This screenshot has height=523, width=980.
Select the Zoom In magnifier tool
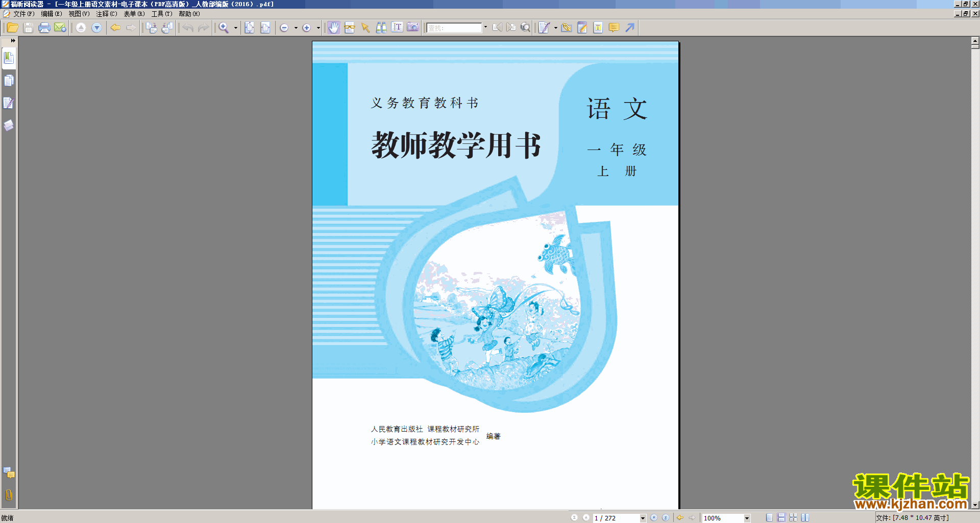point(224,28)
